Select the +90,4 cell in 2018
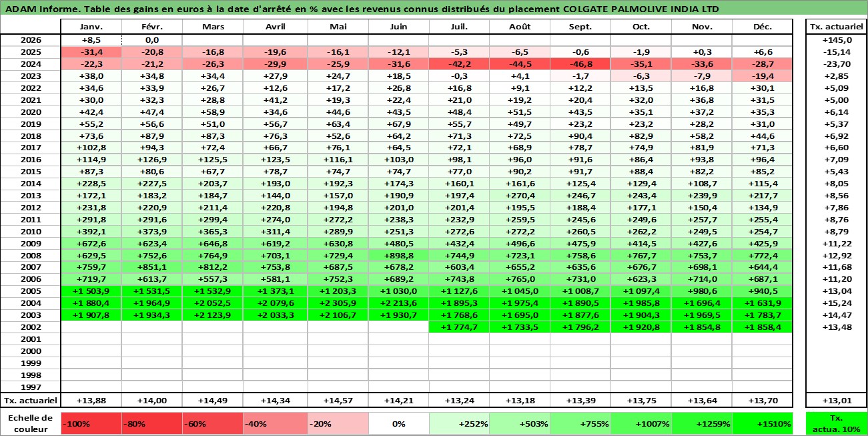 (580, 136)
